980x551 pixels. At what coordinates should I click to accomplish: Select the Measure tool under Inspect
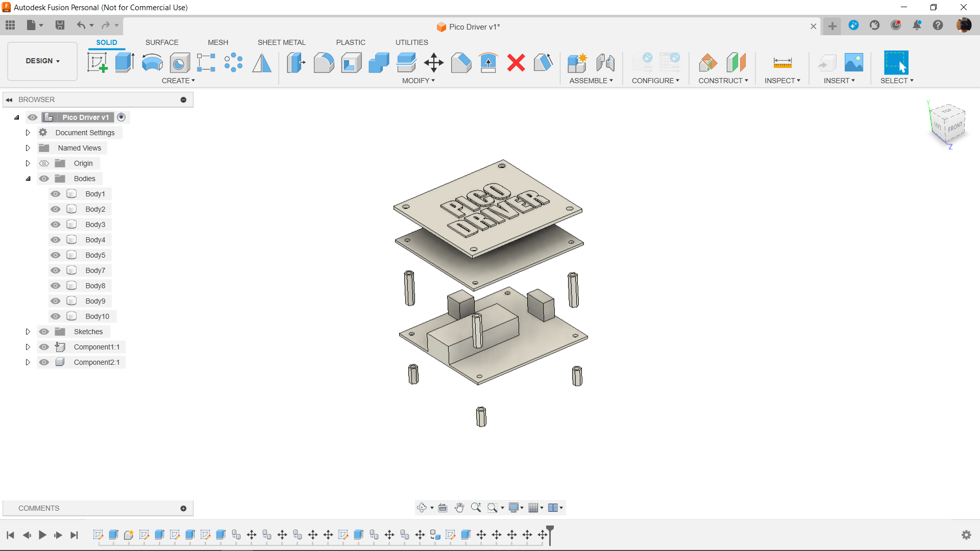(x=782, y=63)
